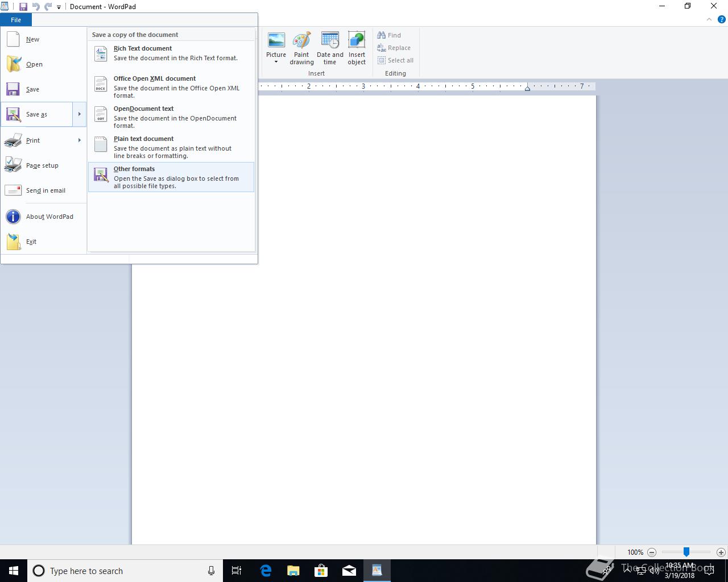Open the Windows Start menu

coord(14,571)
